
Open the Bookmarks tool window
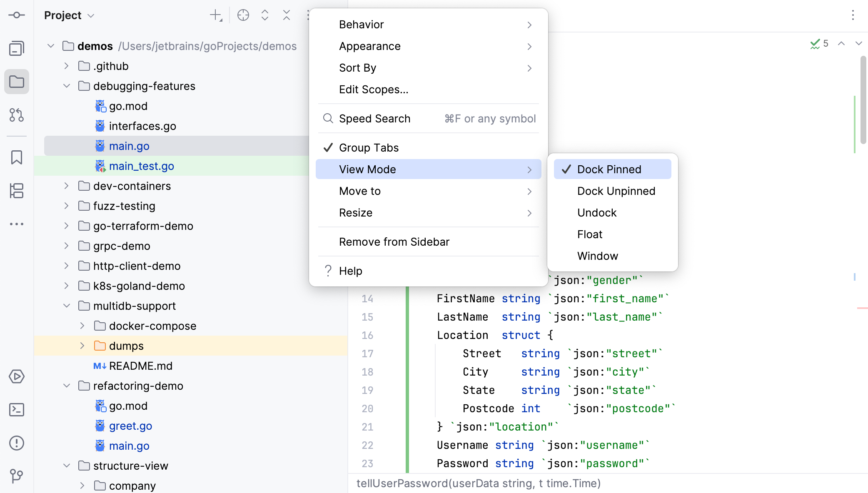pos(17,158)
